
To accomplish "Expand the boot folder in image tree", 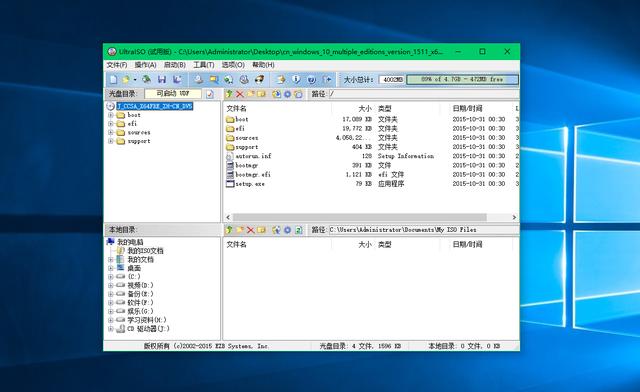I will (x=111, y=115).
